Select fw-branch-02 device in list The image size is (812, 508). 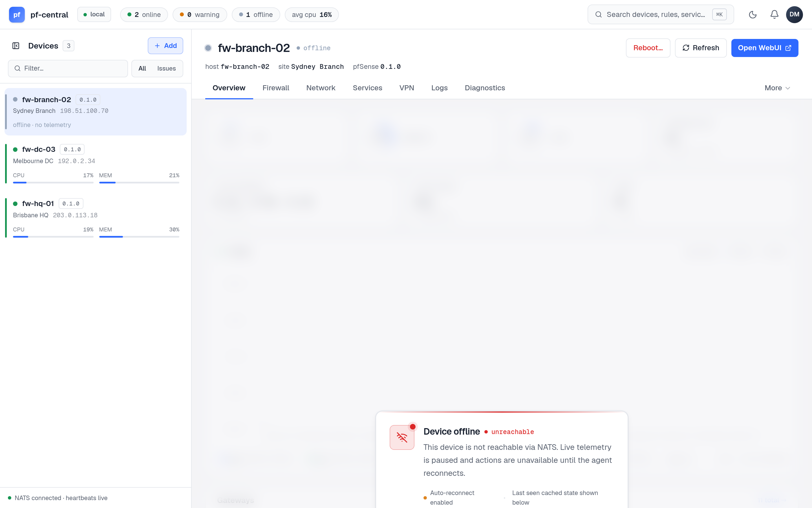[95, 111]
